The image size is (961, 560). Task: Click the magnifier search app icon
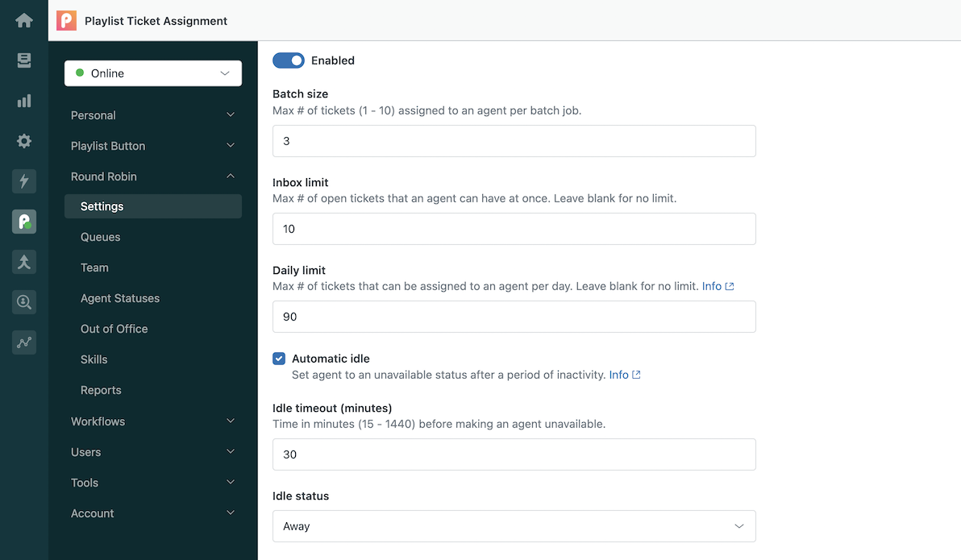(24, 302)
